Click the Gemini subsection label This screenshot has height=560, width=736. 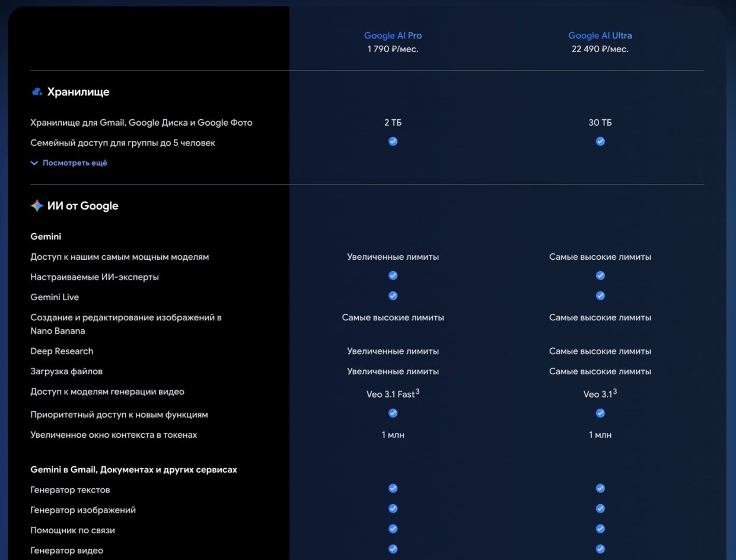point(46,237)
